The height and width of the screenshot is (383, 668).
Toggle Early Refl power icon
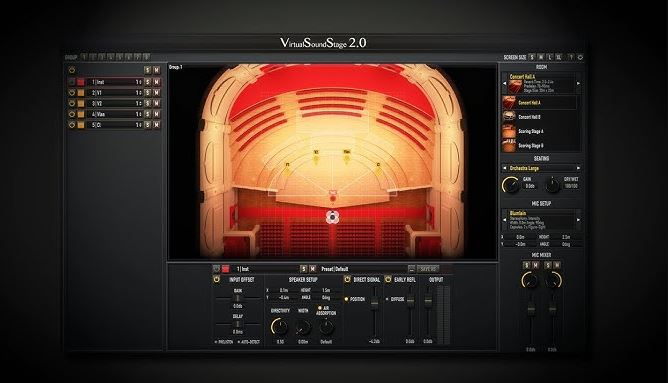pos(388,279)
